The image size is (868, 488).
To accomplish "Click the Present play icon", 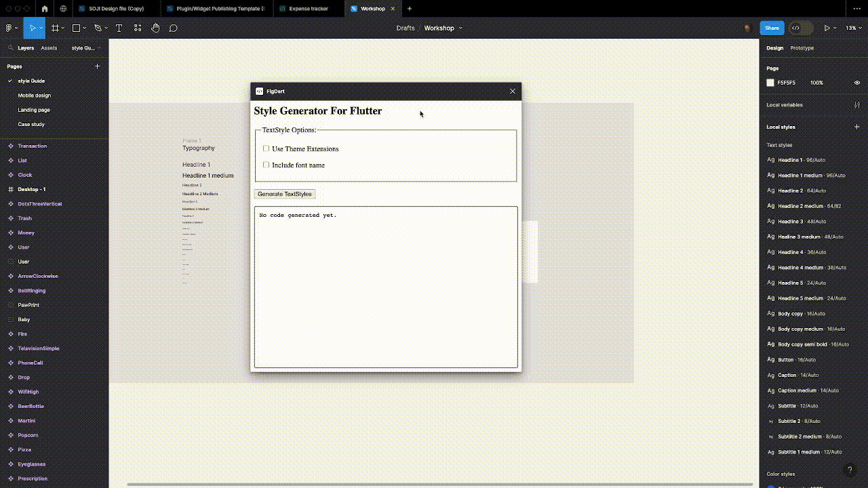I will (x=827, y=28).
